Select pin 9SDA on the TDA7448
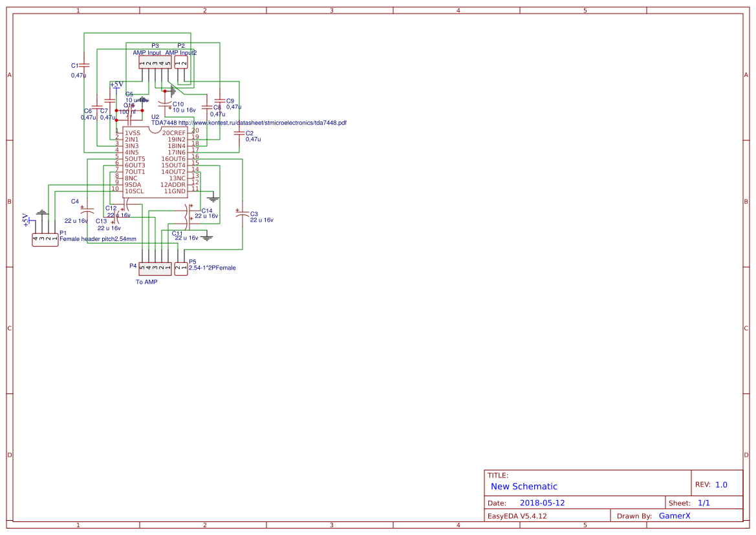Screen dimensions: 756x535 coord(133,185)
